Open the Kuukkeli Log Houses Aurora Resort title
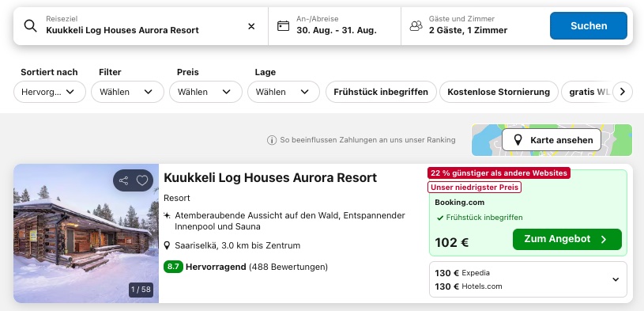Screen dimensions: 644x311 [269, 178]
